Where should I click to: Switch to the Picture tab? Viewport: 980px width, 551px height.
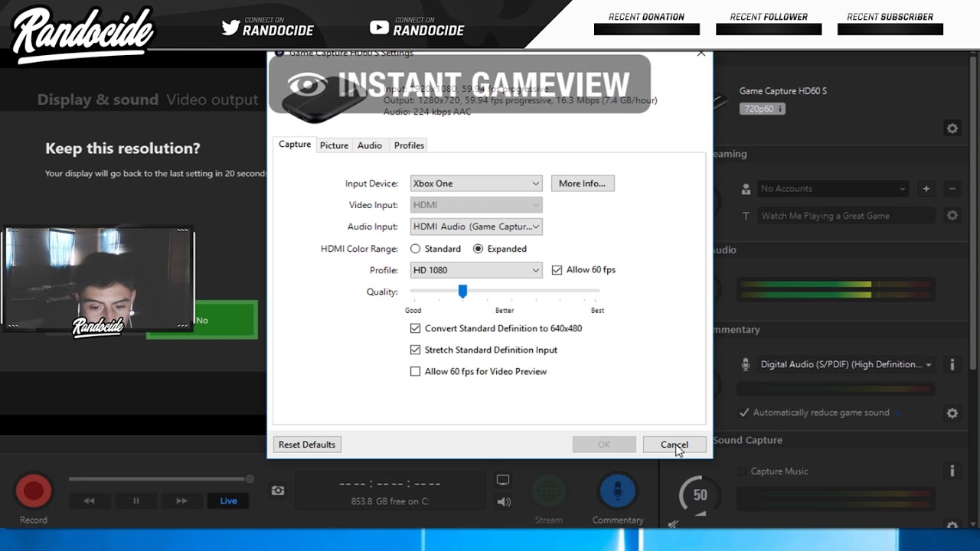(334, 145)
